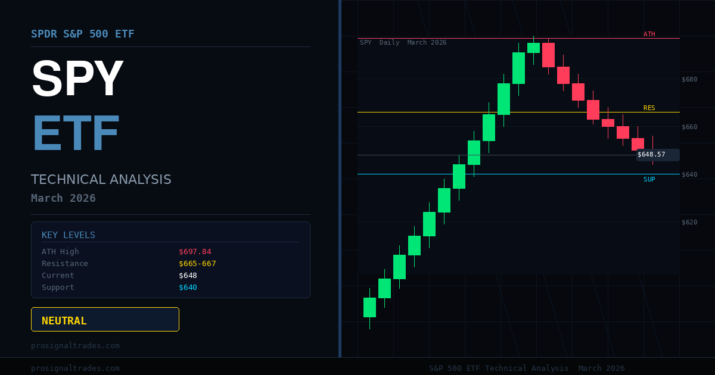This screenshot has height=375, width=715.
Task: Click the large blue ETF title
Action: click(76, 133)
